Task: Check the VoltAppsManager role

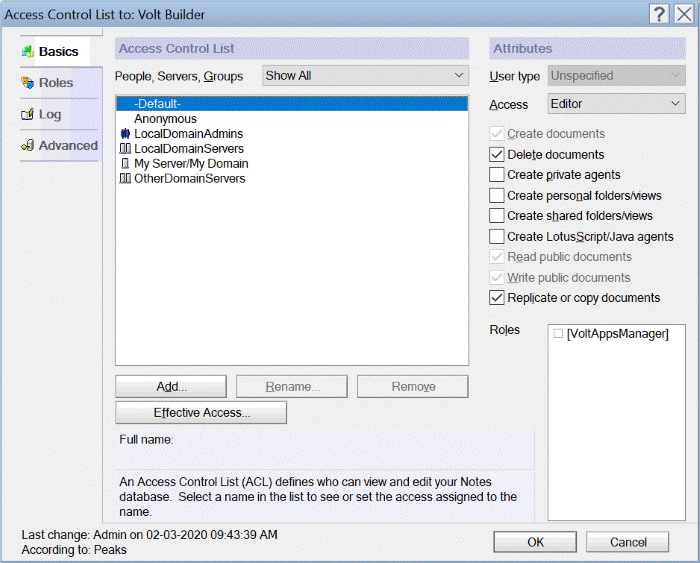Action: [x=558, y=334]
